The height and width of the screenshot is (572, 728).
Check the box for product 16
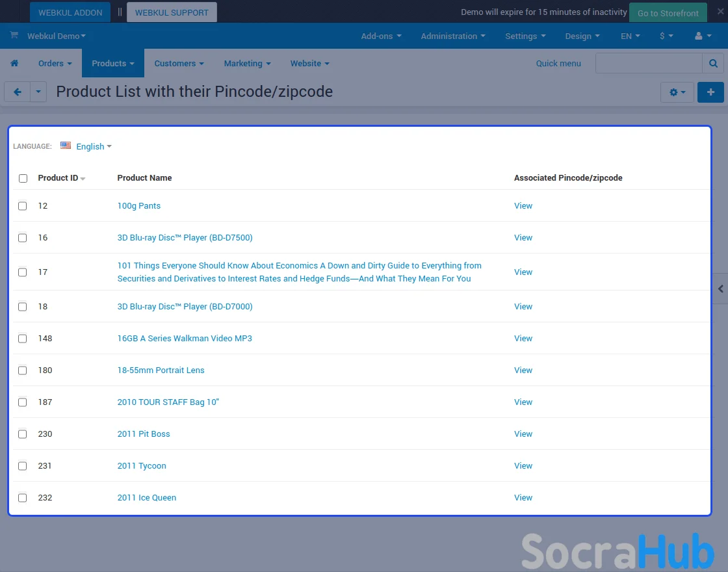pos(22,238)
